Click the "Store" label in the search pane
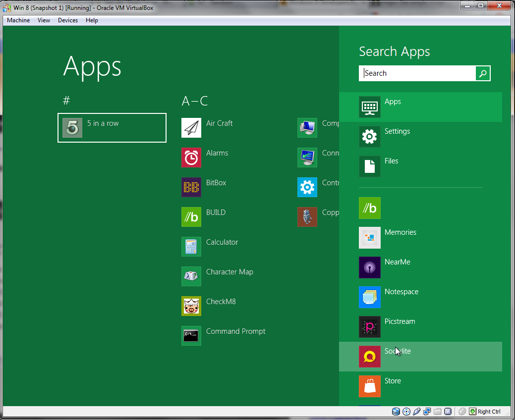 [393, 381]
